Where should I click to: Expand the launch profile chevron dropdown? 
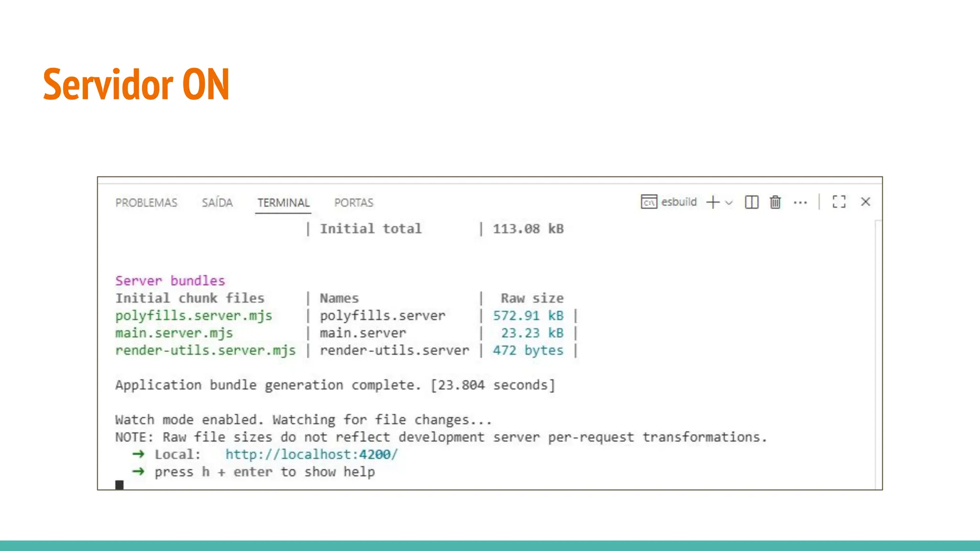point(729,202)
